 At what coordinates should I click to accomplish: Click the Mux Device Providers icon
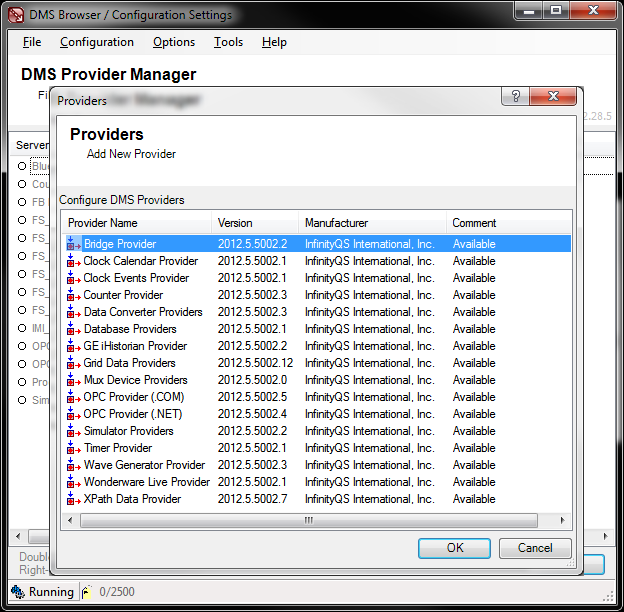[x=74, y=380]
